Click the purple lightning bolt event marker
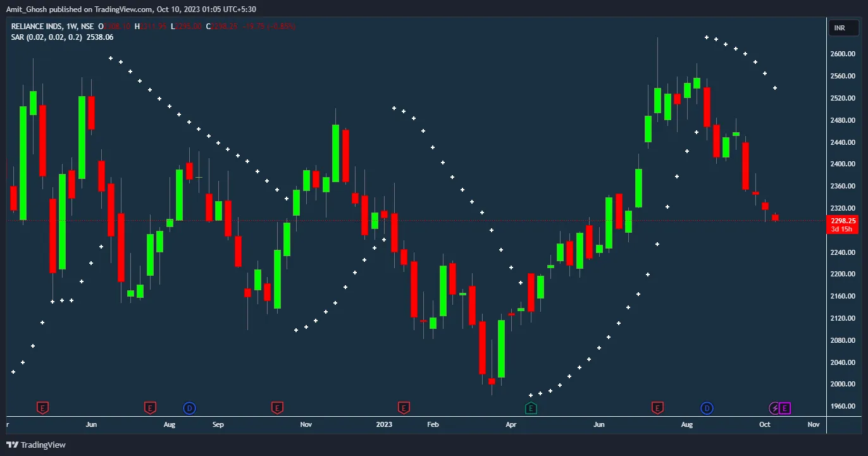The width and height of the screenshot is (868, 456). (774, 408)
